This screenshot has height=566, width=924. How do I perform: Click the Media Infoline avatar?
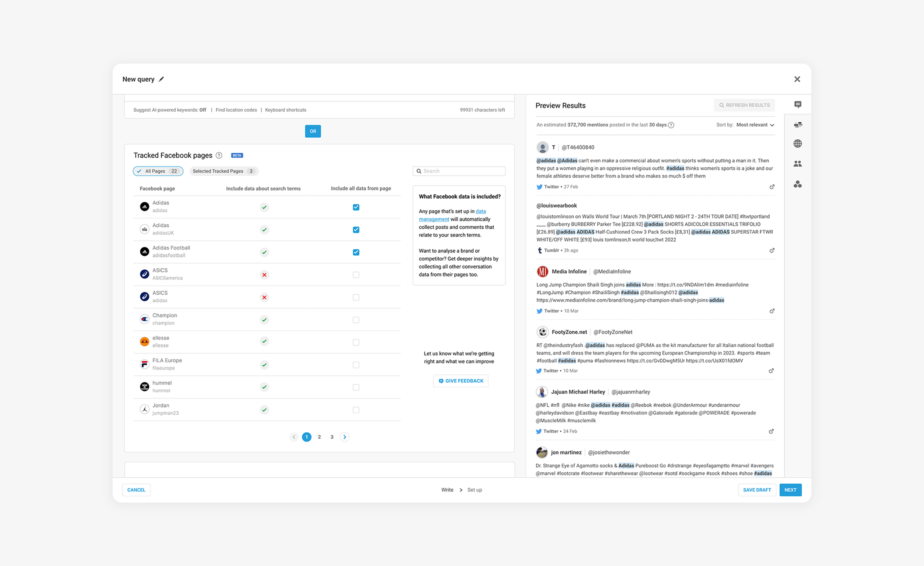[542, 271]
